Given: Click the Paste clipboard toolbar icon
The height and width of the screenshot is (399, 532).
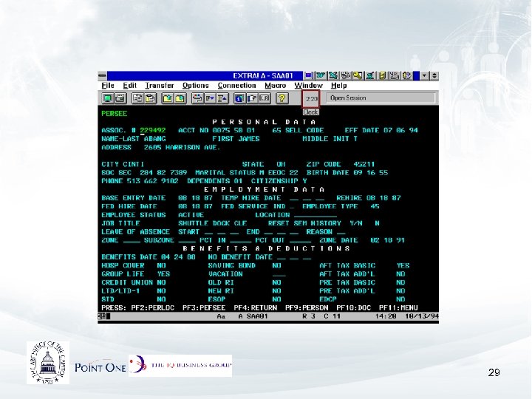Looking at the screenshot, I should point(150,98).
